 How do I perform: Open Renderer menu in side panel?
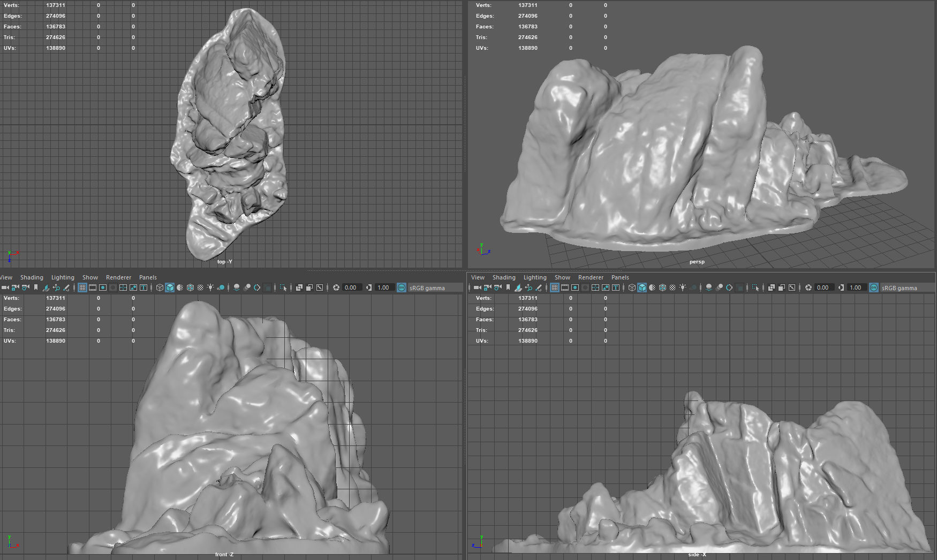[591, 277]
